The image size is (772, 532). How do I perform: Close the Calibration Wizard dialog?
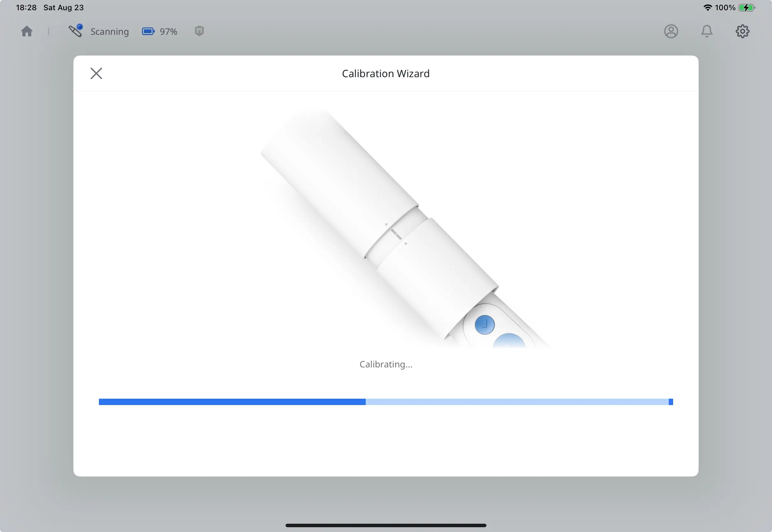(x=96, y=73)
